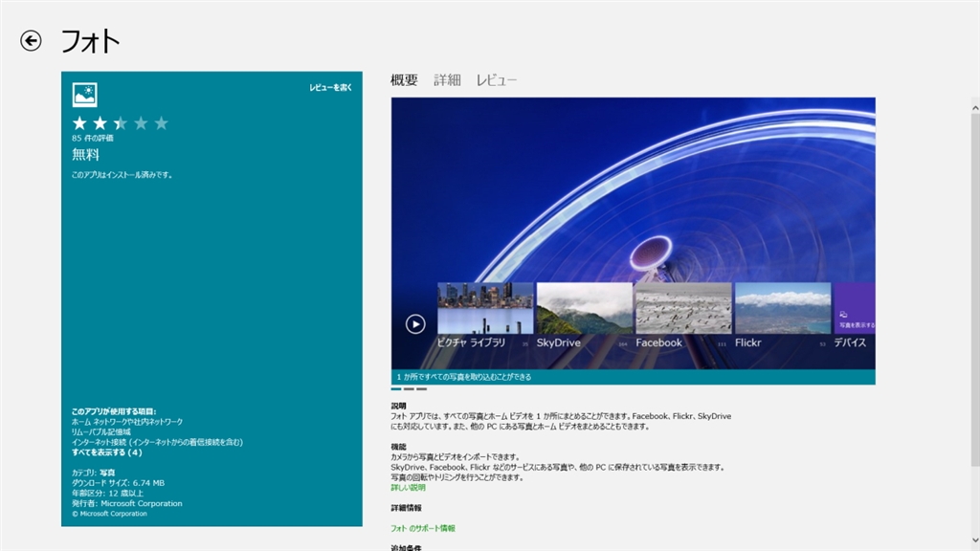Select the second screenshot page indicator
This screenshot has width=980, height=551.
[409, 388]
